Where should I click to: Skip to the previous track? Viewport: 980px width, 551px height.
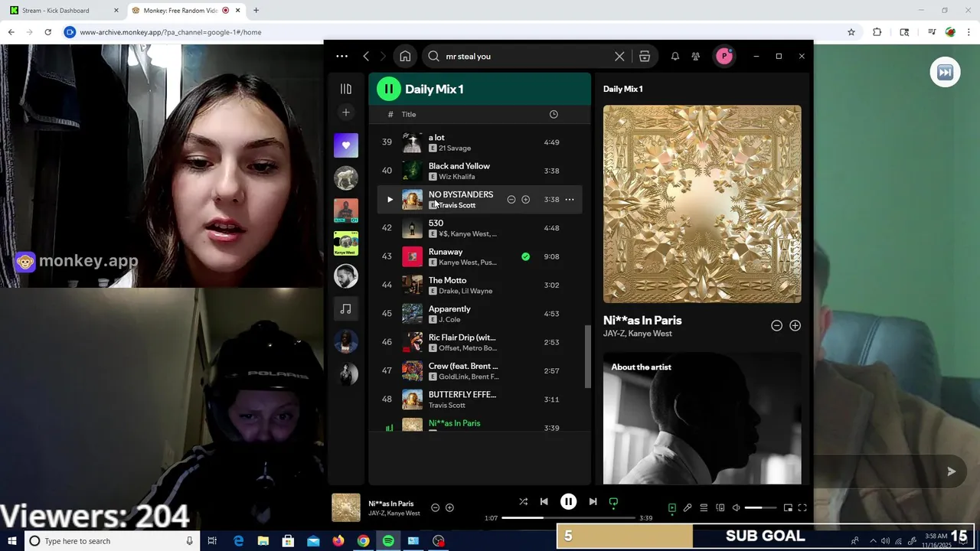pyautogui.click(x=544, y=502)
